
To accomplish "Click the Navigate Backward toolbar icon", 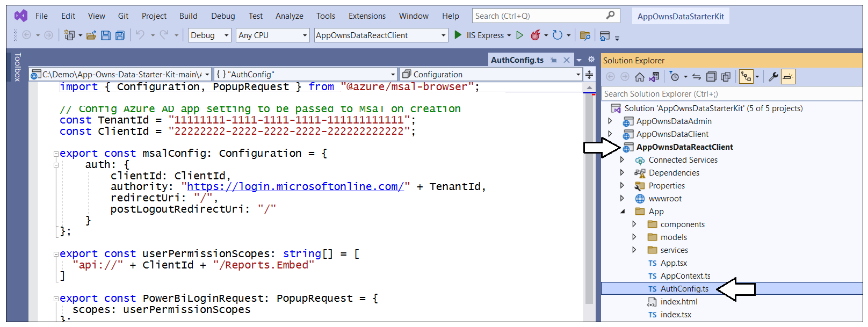I will pos(26,35).
